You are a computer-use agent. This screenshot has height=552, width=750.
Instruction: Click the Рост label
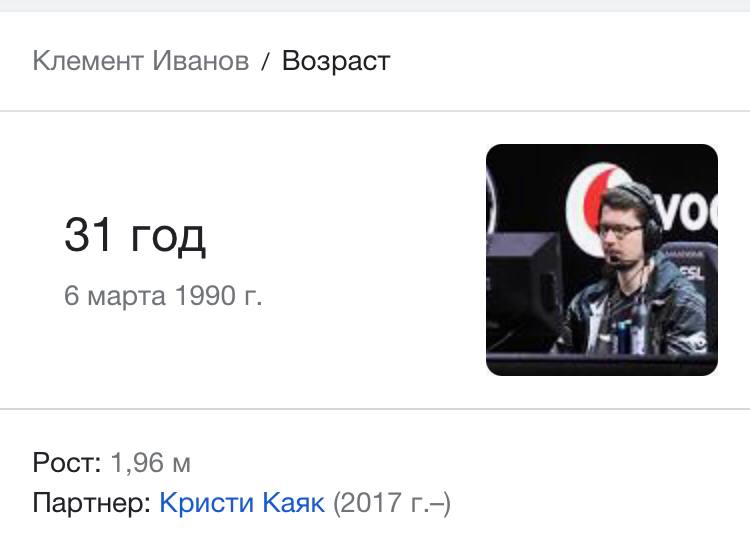67,463
